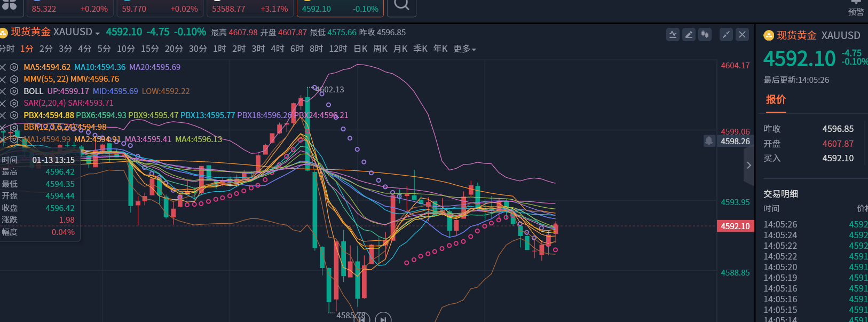Open settings gear for the SAR indicator
Screen dimensions: 868x322
14,103
